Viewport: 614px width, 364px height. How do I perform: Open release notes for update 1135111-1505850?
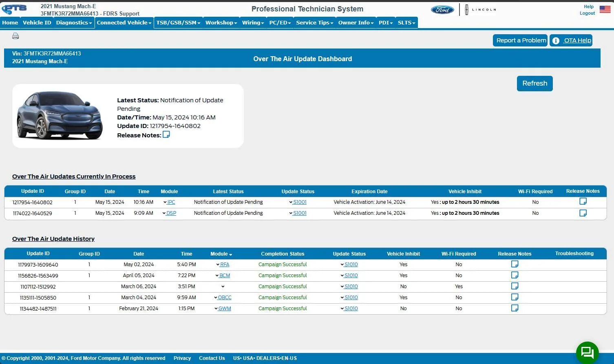[x=515, y=297]
